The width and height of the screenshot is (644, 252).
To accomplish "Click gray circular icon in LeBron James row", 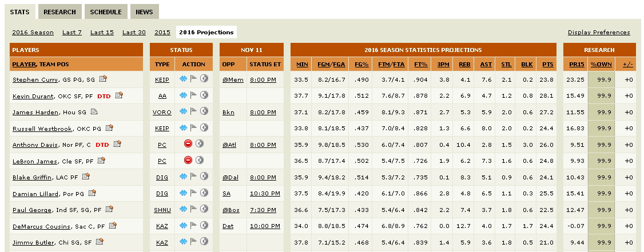I will [199, 160].
